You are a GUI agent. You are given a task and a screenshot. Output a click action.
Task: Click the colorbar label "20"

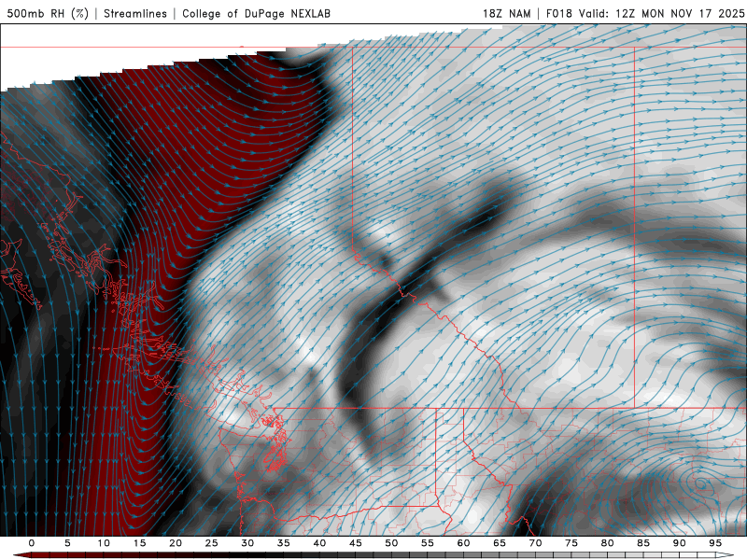pyautogui.click(x=176, y=543)
